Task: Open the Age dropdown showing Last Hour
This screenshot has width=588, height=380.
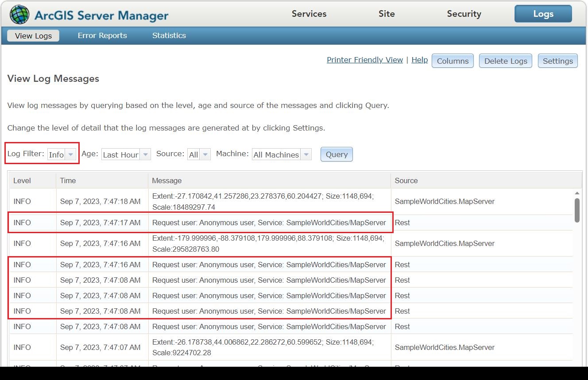Action: (146, 154)
